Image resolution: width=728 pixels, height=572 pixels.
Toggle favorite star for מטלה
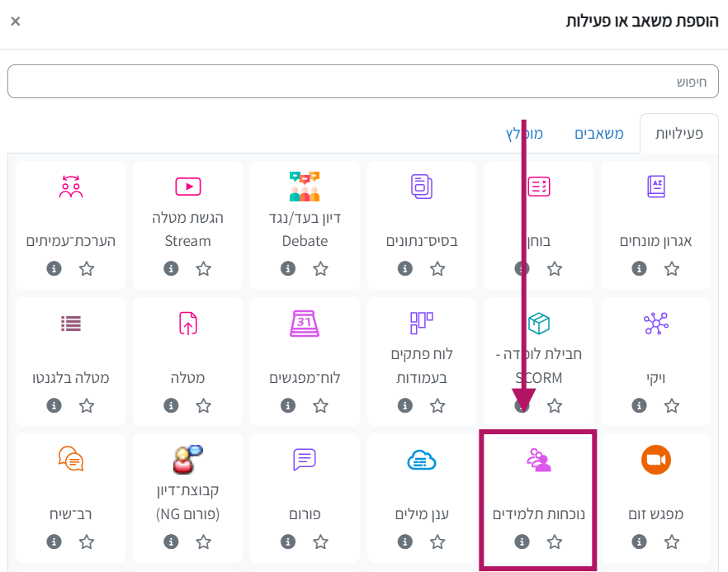tap(203, 406)
